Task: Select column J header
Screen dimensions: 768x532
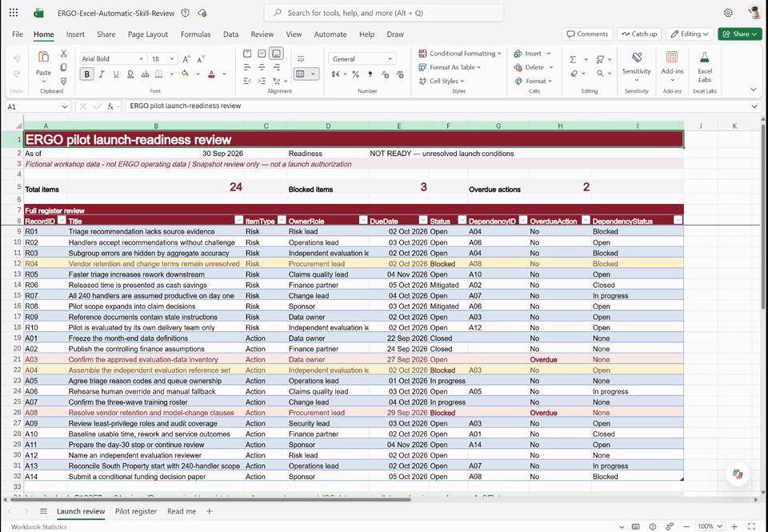Action: [701, 126]
